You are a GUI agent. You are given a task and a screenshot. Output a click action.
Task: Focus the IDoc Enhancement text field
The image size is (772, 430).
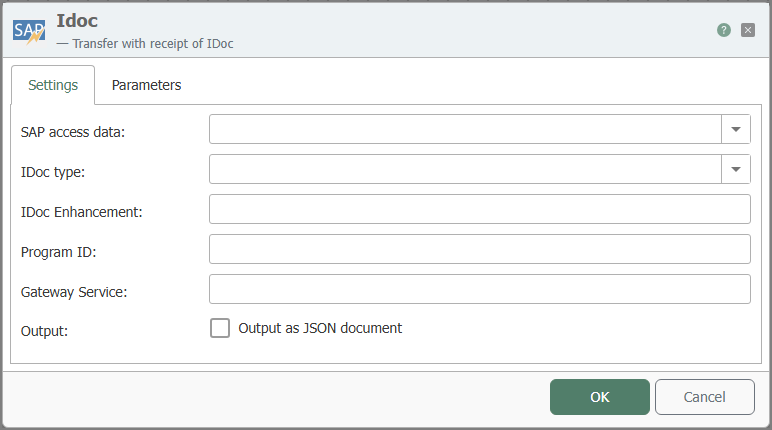[x=480, y=209]
